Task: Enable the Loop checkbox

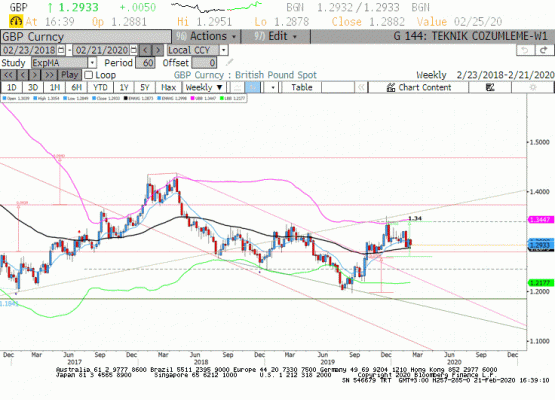Action: [88, 75]
